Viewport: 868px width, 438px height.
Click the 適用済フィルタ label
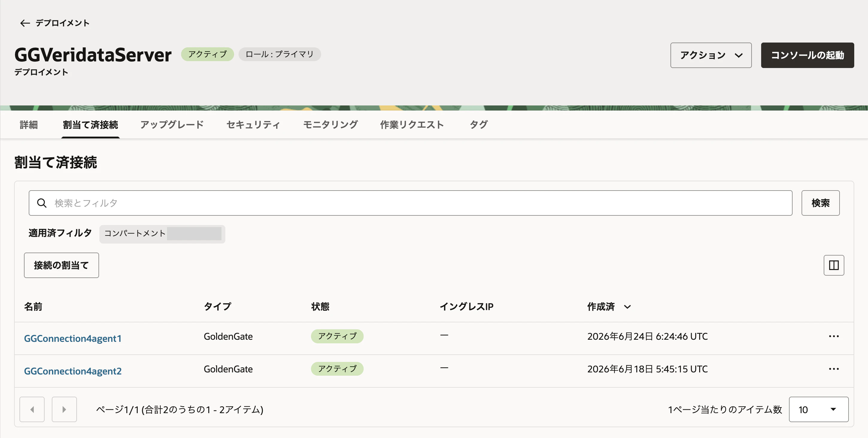(x=60, y=233)
